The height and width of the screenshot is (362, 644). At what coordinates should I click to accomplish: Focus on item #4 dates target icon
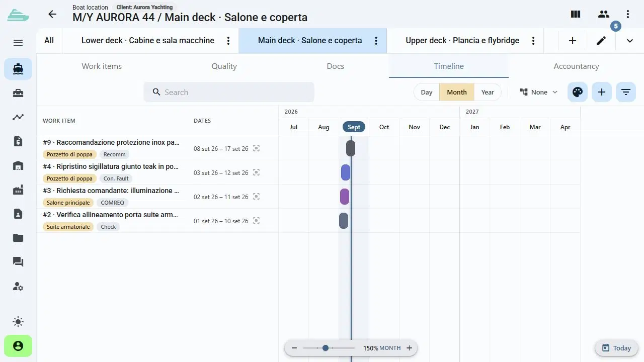[256, 172]
